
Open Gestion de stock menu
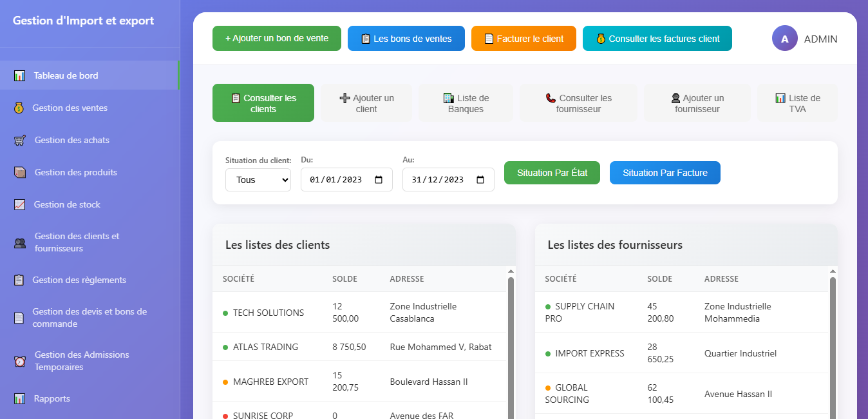click(90, 204)
